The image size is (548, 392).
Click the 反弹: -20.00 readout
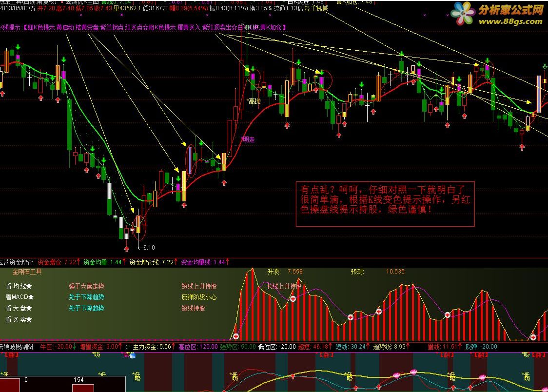[x=481, y=347]
